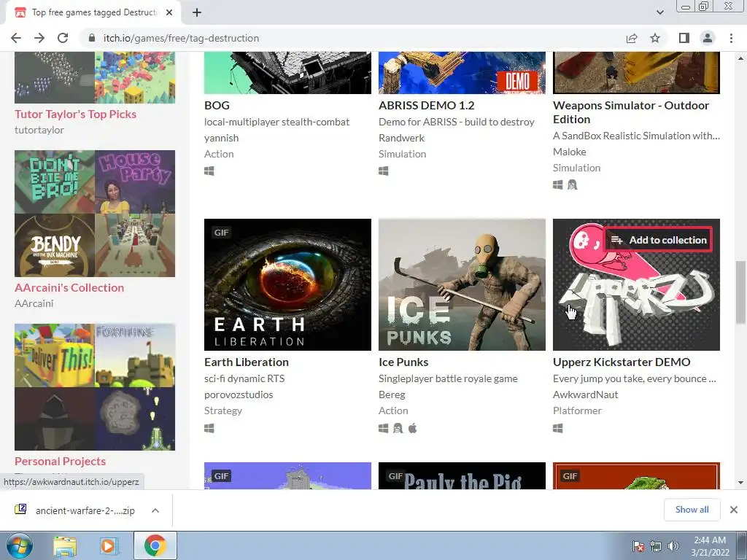
Task: Click the GIF badge on Earth Liberation
Action: pos(222,233)
